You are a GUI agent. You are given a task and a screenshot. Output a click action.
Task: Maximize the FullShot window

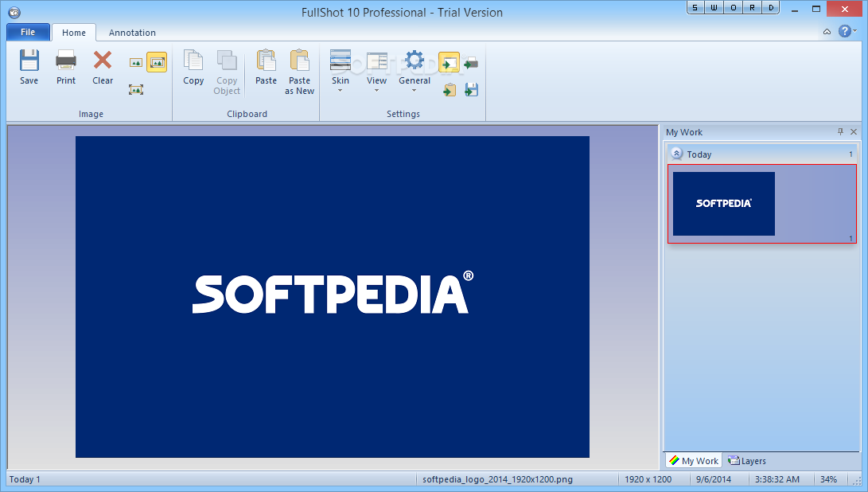816,9
